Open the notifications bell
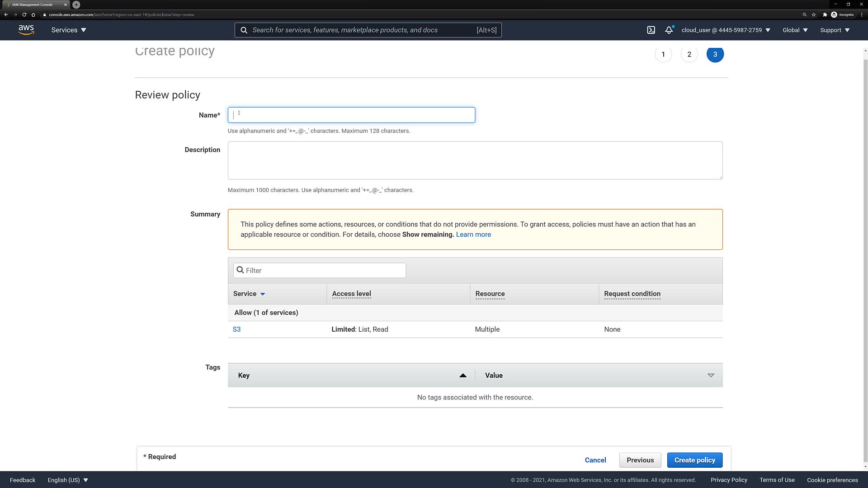The width and height of the screenshot is (868, 488). click(669, 30)
